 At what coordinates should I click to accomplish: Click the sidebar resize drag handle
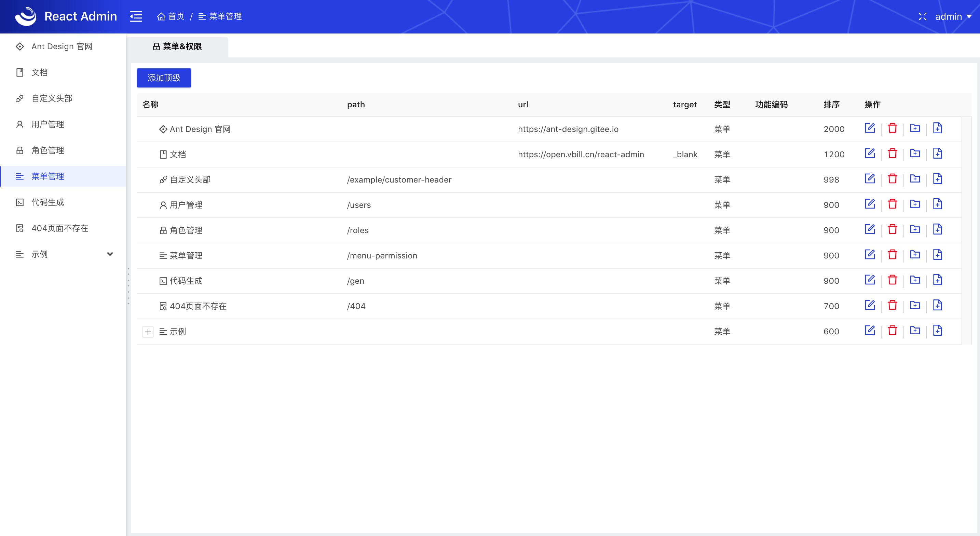[x=128, y=286]
